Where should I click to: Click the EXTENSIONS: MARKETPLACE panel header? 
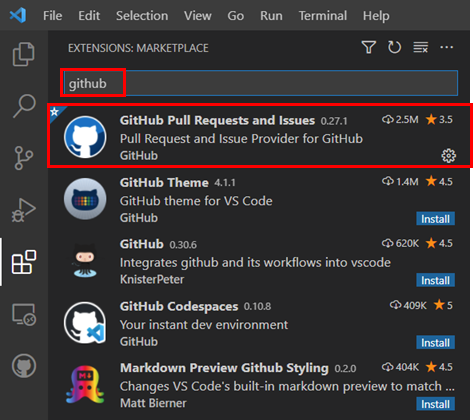tap(138, 48)
